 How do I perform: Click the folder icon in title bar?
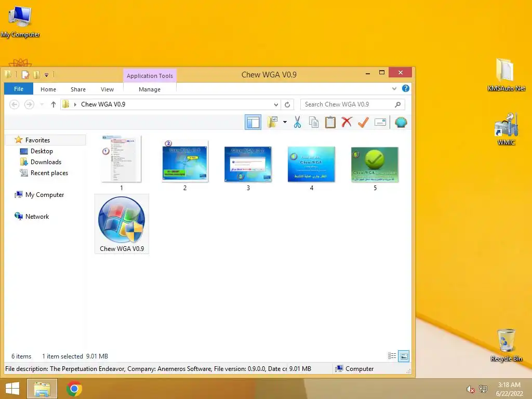8,74
